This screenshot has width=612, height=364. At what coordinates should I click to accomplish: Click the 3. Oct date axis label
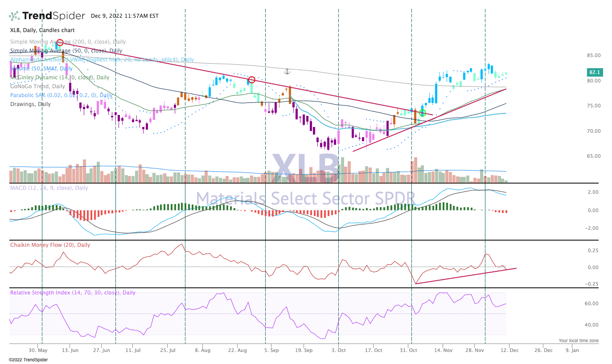point(339,350)
